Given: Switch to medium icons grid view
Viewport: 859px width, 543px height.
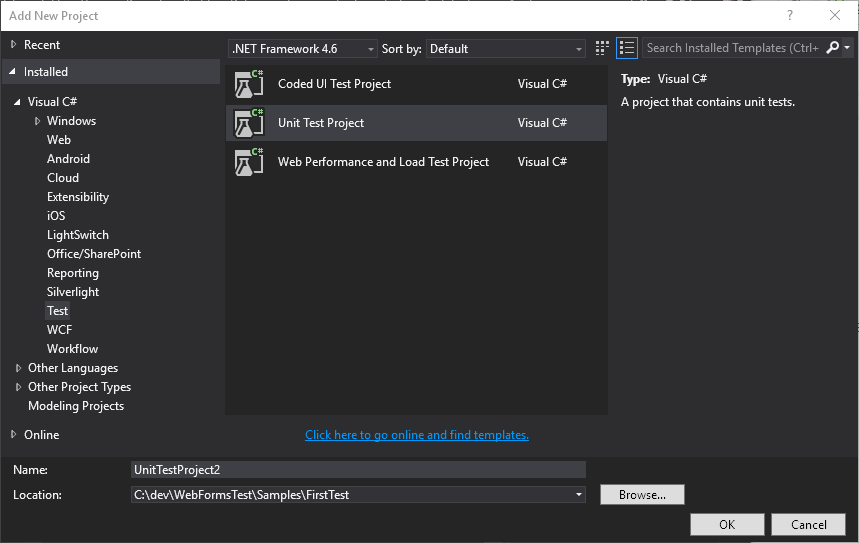Looking at the screenshot, I should pos(602,48).
